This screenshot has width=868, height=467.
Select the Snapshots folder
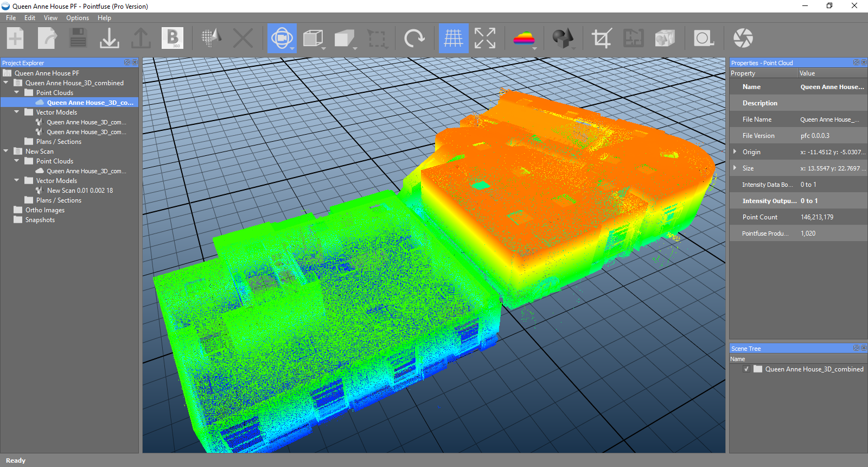(x=40, y=219)
